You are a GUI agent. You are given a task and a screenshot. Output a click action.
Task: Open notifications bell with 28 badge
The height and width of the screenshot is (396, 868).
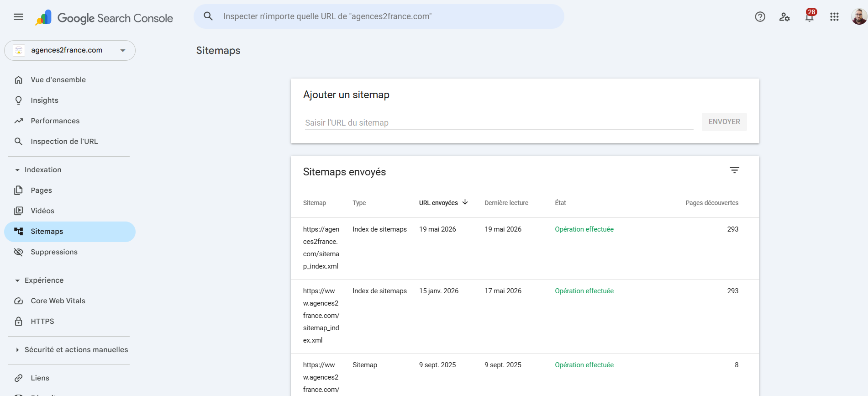tap(810, 16)
